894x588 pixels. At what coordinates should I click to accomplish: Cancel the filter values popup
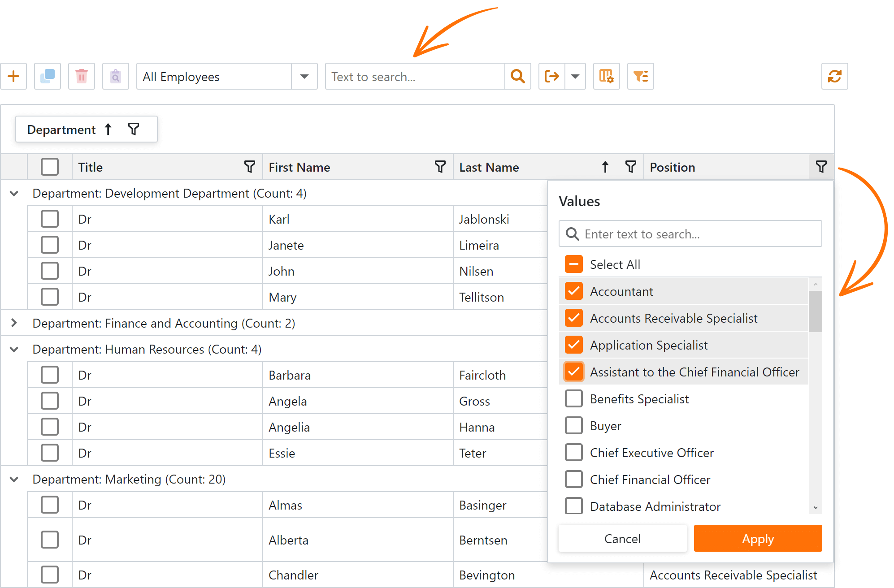(622, 538)
